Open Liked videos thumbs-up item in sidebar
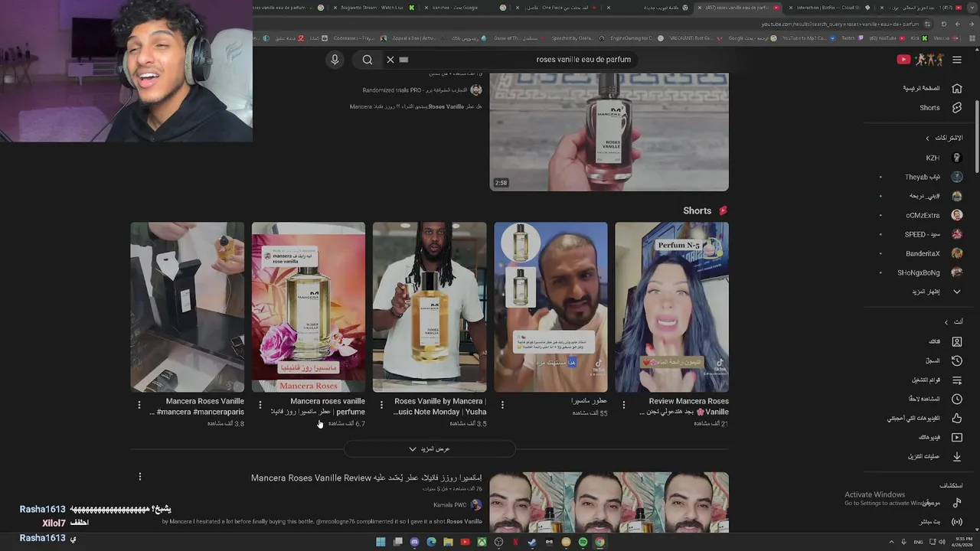The height and width of the screenshot is (551, 980). click(924, 419)
